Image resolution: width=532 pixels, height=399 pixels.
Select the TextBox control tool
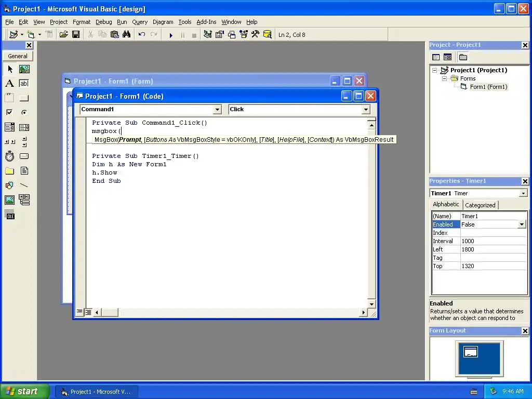click(24, 84)
